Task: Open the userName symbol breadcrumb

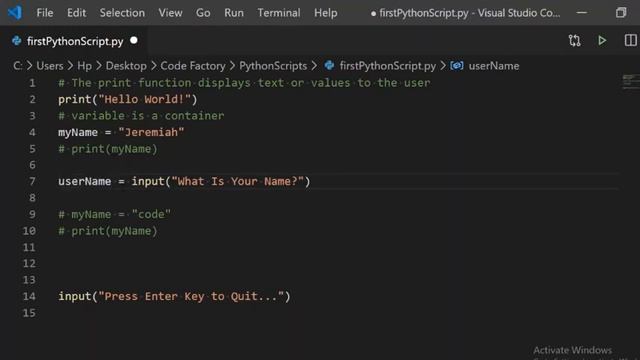Action: 493,66
